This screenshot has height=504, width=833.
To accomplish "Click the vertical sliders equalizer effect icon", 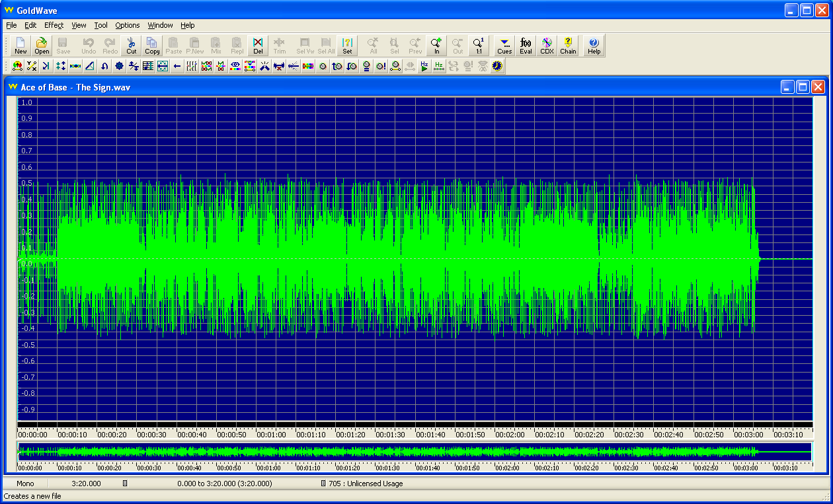I will (x=192, y=66).
